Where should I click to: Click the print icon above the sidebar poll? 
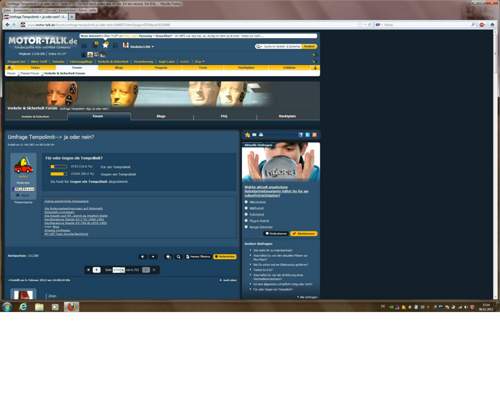(x=261, y=135)
